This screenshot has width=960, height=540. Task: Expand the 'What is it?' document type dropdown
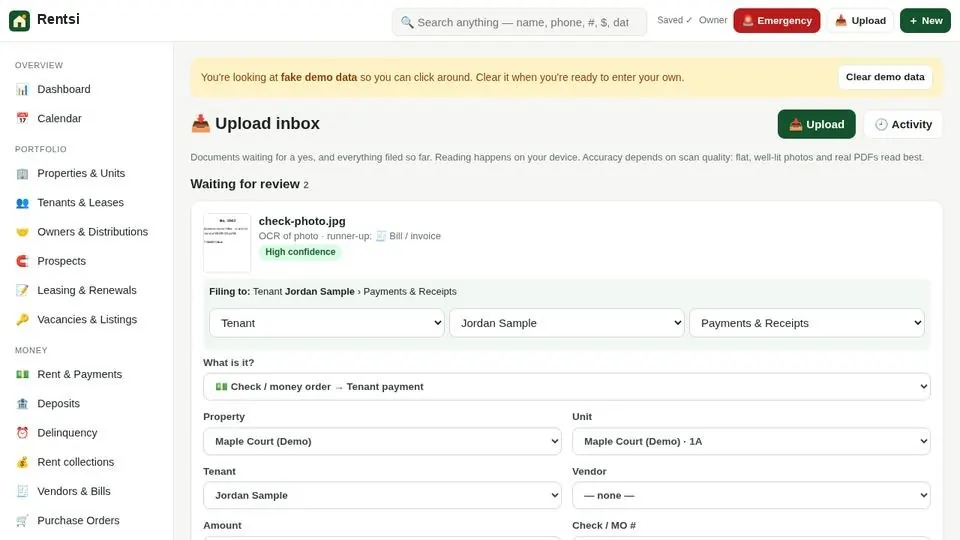coord(566,387)
